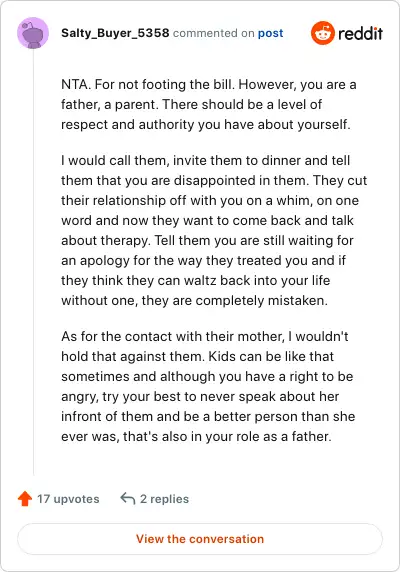Click the orange Reddit Snoo logo
The height and width of the screenshot is (572, 400).
(x=322, y=33)
